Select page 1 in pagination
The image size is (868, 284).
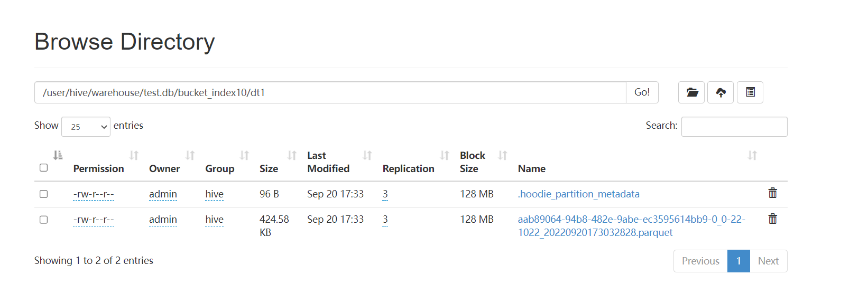pyautogui.click(x=738, y=261)
